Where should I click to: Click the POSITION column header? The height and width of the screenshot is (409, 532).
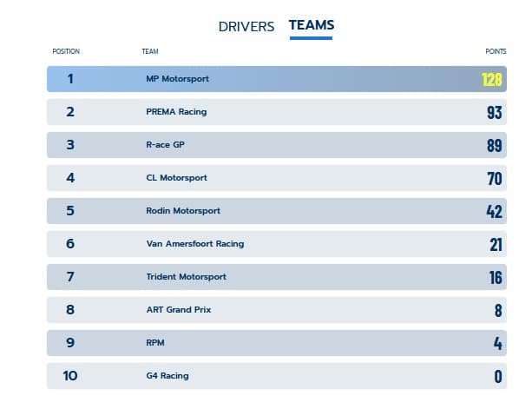pyautogui.click(x=66, y=51)
